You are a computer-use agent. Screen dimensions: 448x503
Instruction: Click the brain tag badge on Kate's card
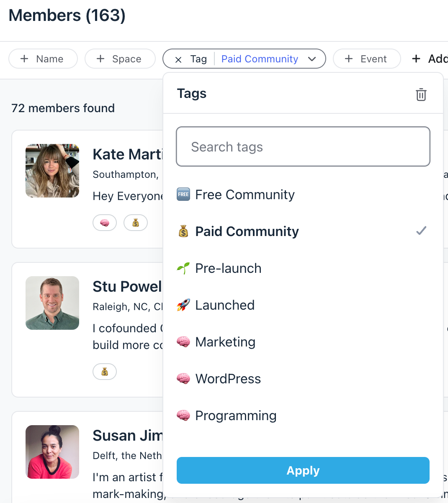105,223
